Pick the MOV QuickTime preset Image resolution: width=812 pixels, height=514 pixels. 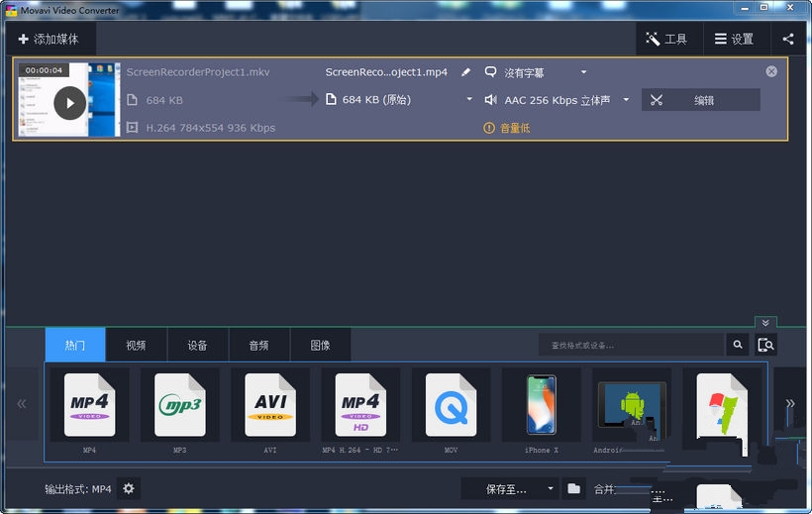451,405
